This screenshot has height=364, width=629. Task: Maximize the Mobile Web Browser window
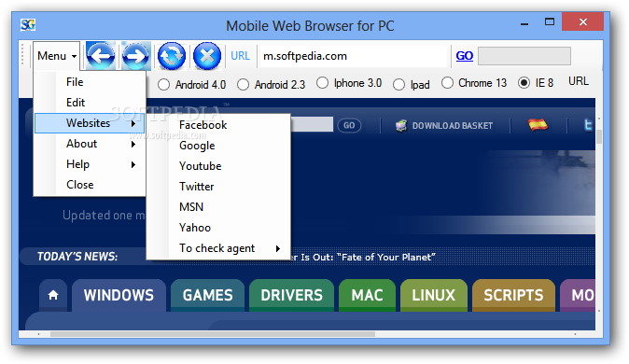pyautogui.click(x=549, y=21)
